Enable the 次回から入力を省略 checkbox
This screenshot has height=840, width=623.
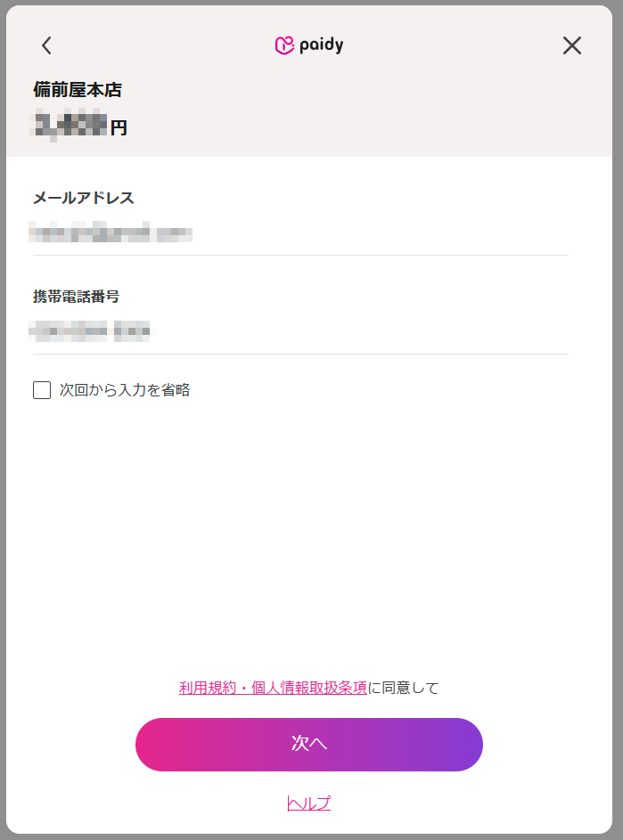(42, 390)
